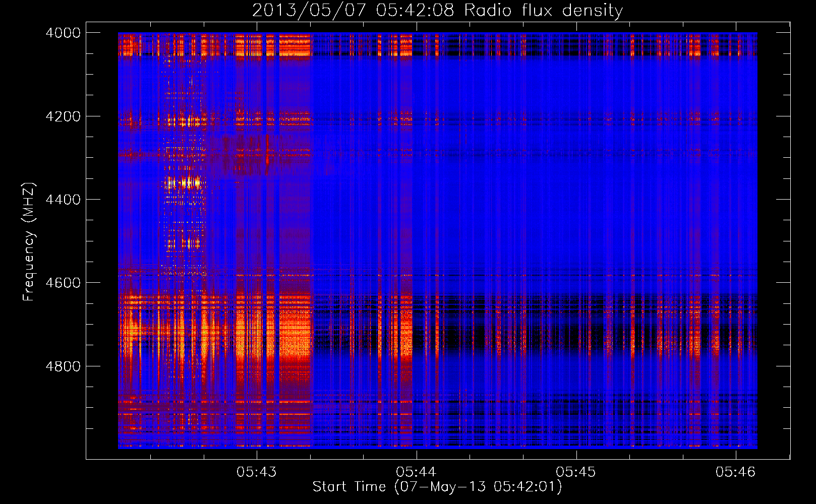
Task: Click the 4400 frequency tick label
Action: [x=63, y=200]
